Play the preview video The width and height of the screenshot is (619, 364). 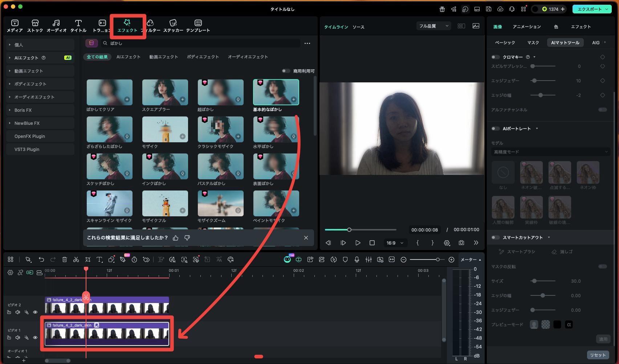[x=358, y=243]
